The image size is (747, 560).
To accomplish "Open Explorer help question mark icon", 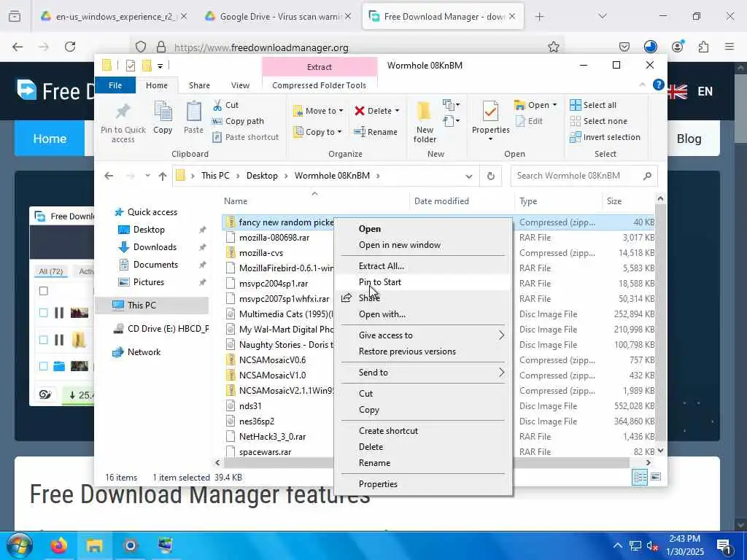I will click(659, 85).
